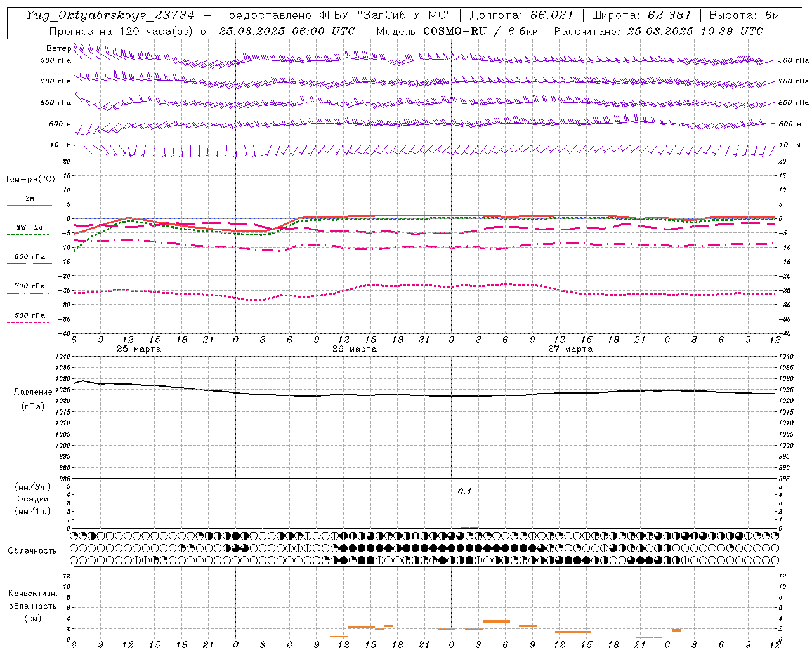
Task: Click the Высота: 6м field
Action: click(744, 15)
